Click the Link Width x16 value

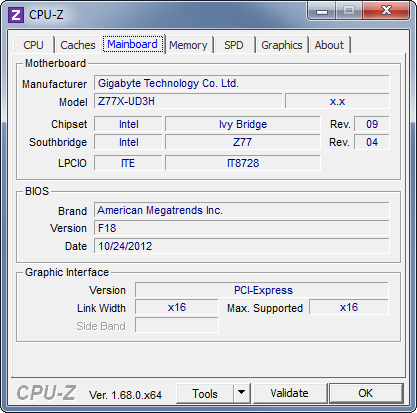[x=177, y=307]
